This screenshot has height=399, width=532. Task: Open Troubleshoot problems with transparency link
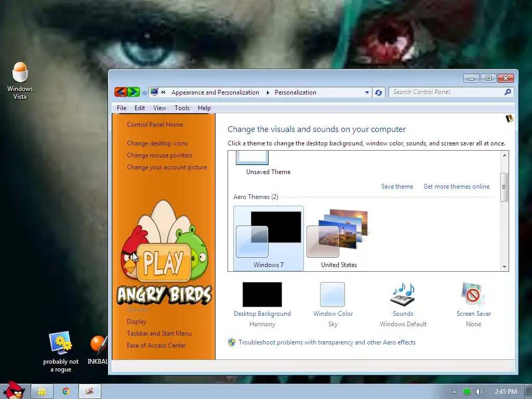click(x=327, y=342)
